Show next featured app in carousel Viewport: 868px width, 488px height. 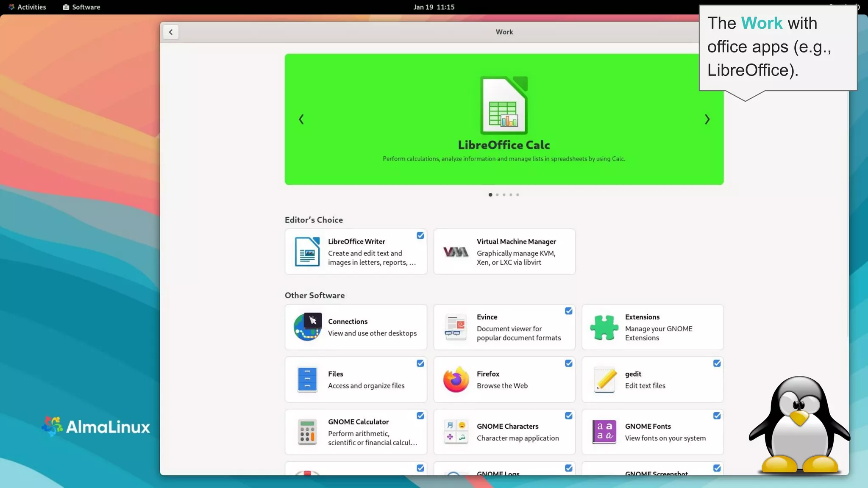click(707, 119)
